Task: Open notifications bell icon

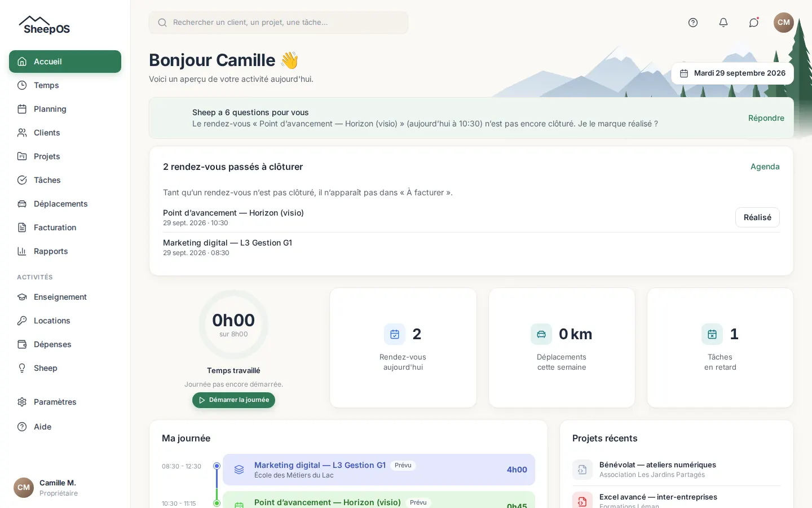Action: coord(723,23)
